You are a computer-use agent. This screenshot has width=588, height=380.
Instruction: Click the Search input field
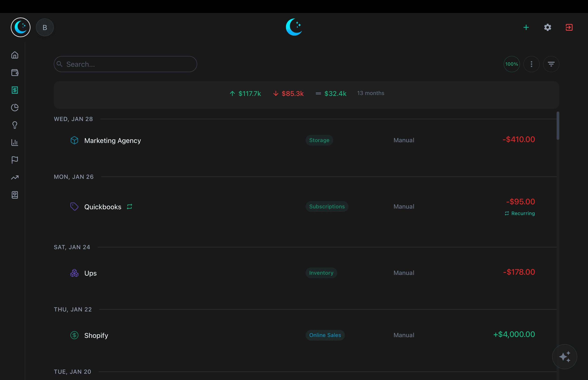125,64
